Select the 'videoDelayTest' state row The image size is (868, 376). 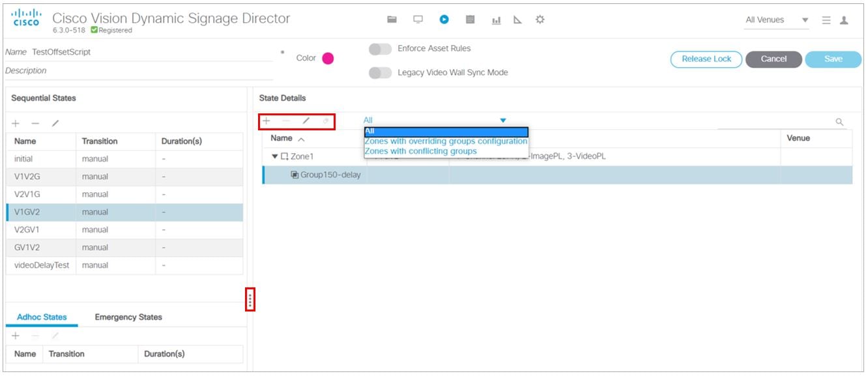point(124,265)
